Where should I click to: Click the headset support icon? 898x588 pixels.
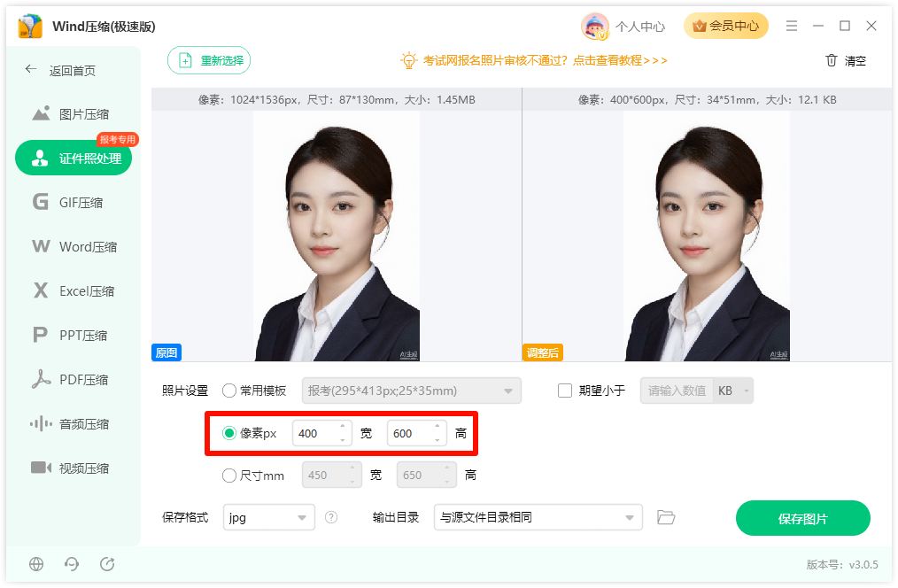(x=72, y=564)
